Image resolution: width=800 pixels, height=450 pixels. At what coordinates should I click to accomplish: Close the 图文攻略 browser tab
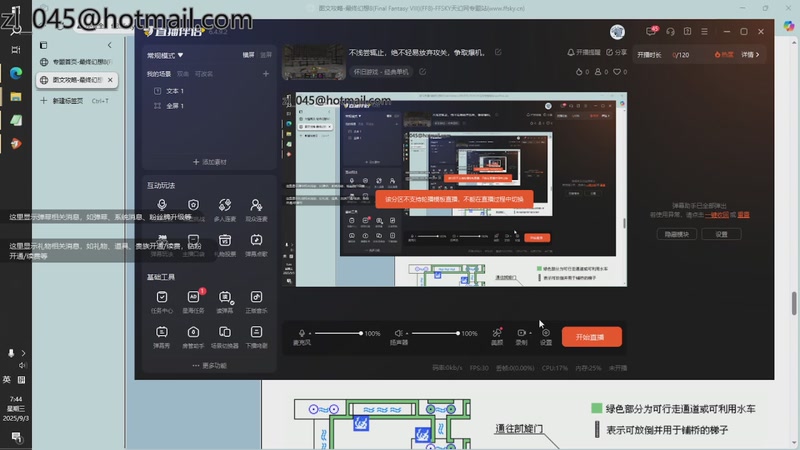click(110, 80)
